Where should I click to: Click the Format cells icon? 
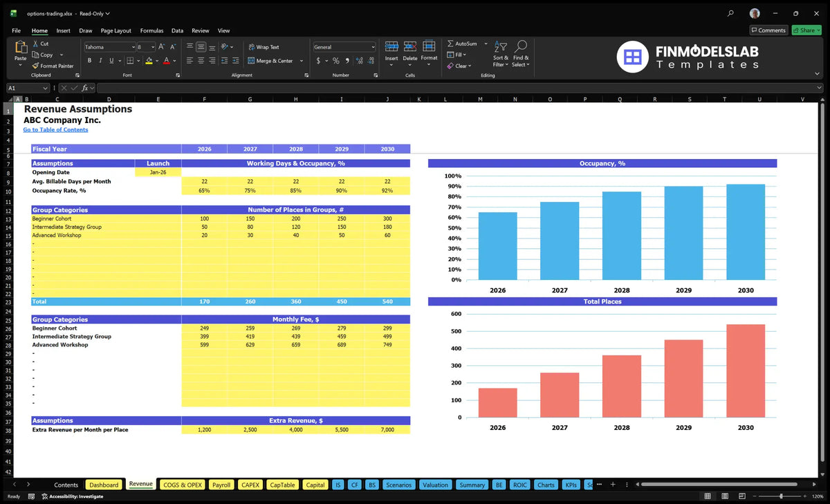(429, 46)
